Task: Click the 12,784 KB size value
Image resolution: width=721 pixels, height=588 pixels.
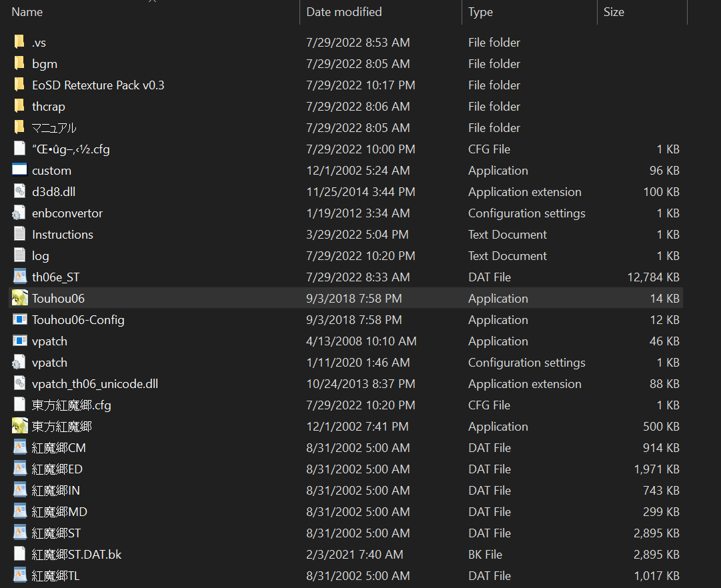Action: 654,277
